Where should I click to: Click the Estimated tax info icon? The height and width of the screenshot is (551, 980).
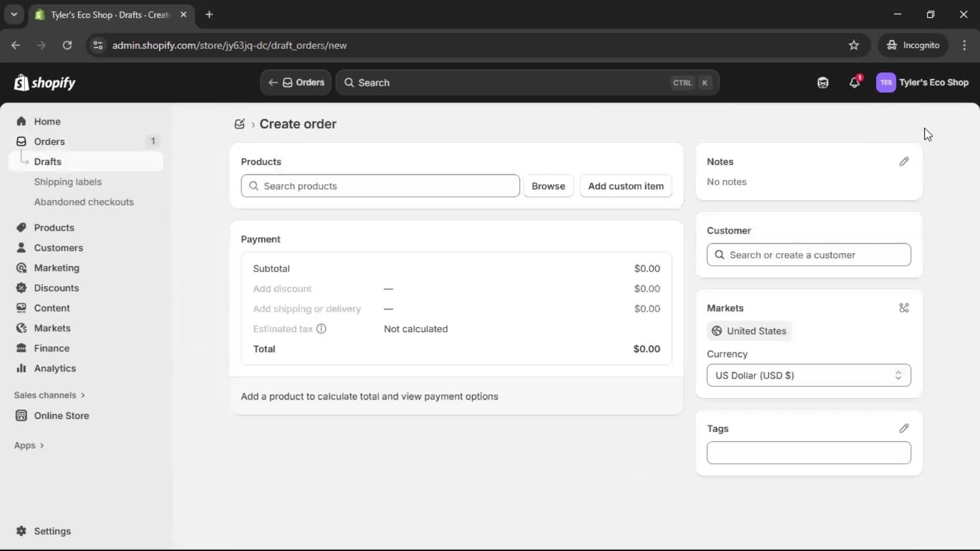321,329
